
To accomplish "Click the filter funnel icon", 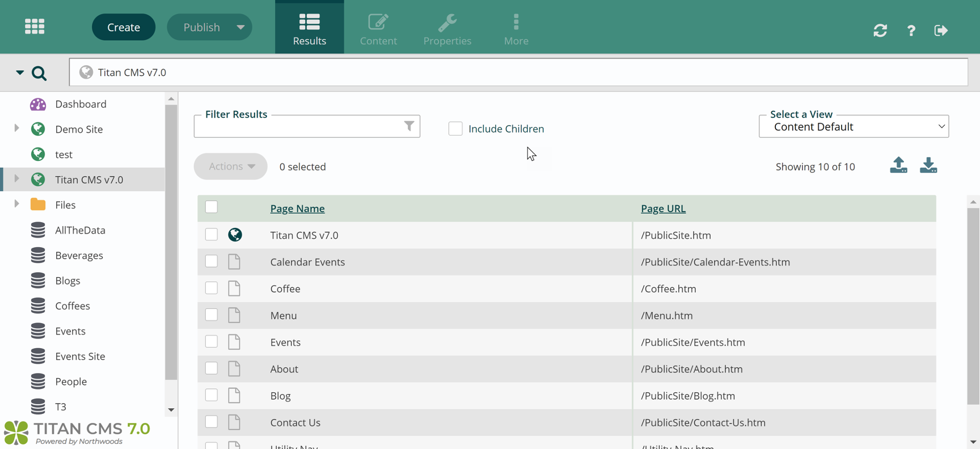I will click(409, 126).
